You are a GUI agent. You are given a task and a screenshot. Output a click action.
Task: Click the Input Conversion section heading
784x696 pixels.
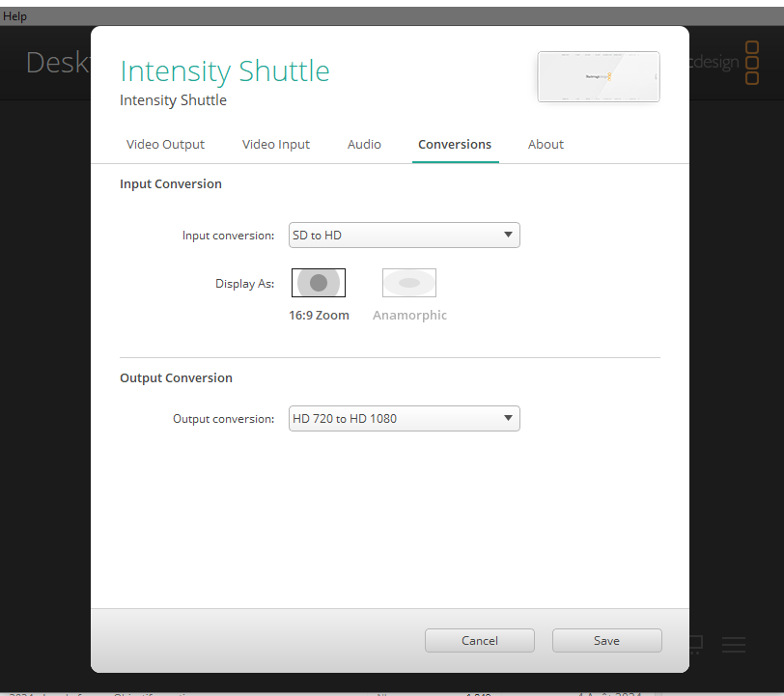click(x=171, y=184)
